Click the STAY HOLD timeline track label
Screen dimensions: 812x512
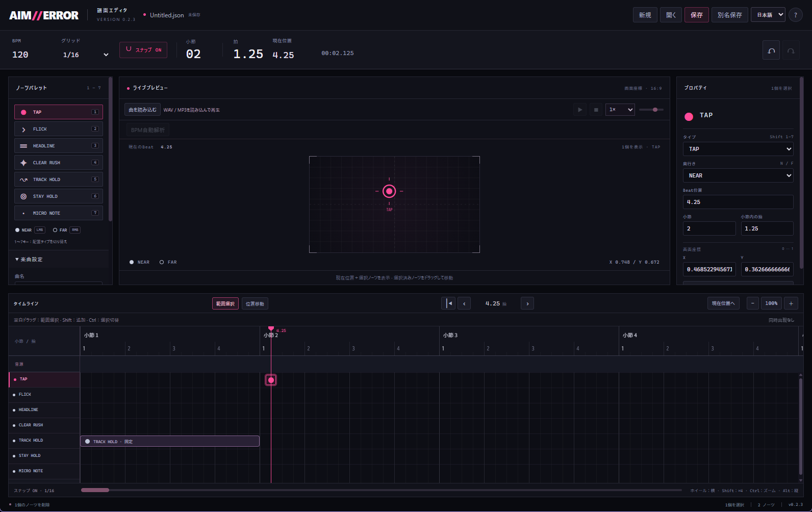point(44,456)
